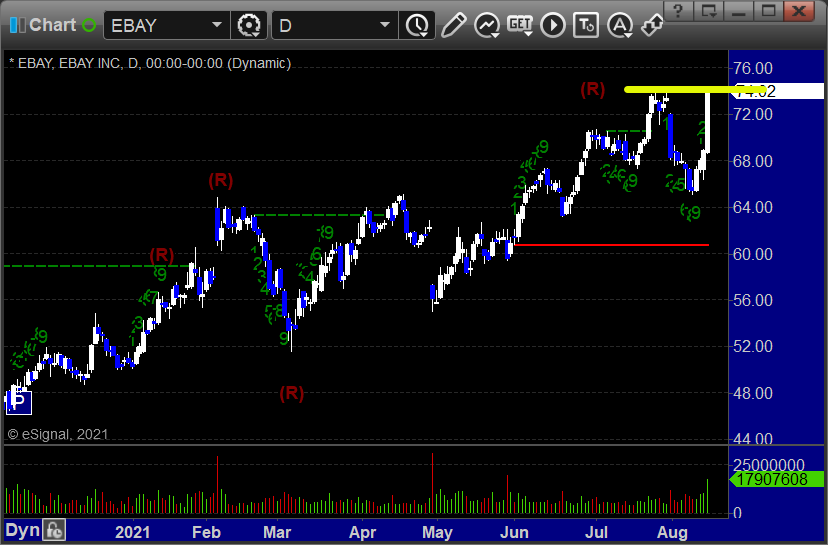Click the 25000000 volume axis label
The width and height of the screenshot is (828, 545).
769,465
